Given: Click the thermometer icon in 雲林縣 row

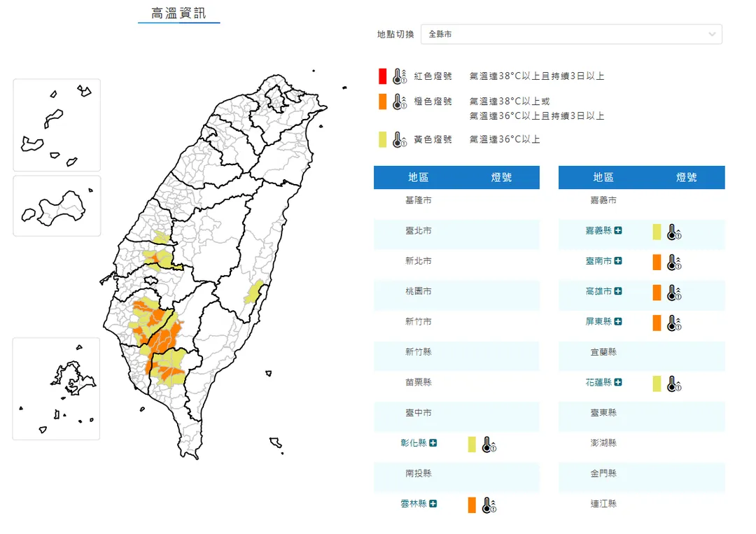Looking at the screenshot, I should tap(489, 505).
